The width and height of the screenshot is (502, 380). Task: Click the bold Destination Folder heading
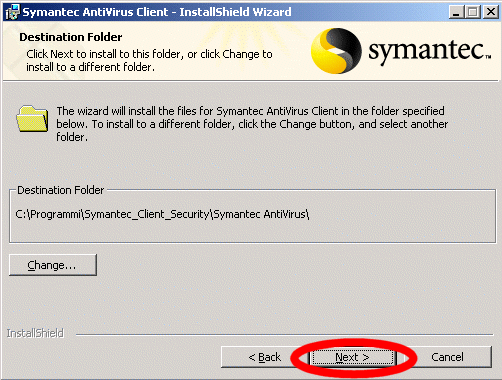tap(71, 37)
